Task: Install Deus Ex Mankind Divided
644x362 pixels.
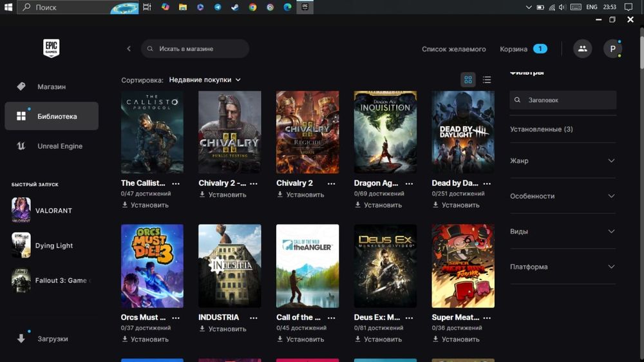Action: pyautogui.click(x=378, y=339)
